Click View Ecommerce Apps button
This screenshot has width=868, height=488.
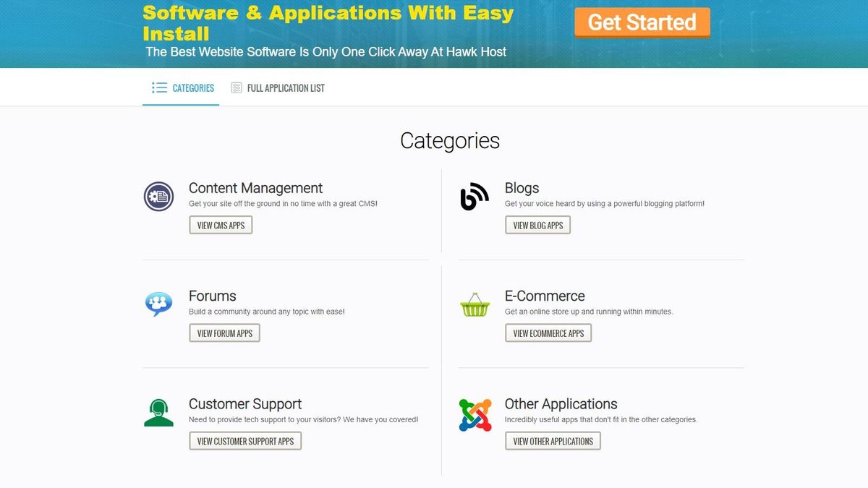tap(548, 333)
